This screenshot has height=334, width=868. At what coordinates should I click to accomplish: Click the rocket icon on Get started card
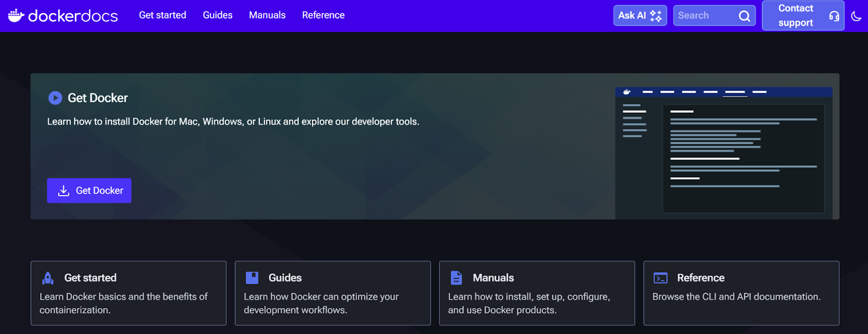click(48, 278)
